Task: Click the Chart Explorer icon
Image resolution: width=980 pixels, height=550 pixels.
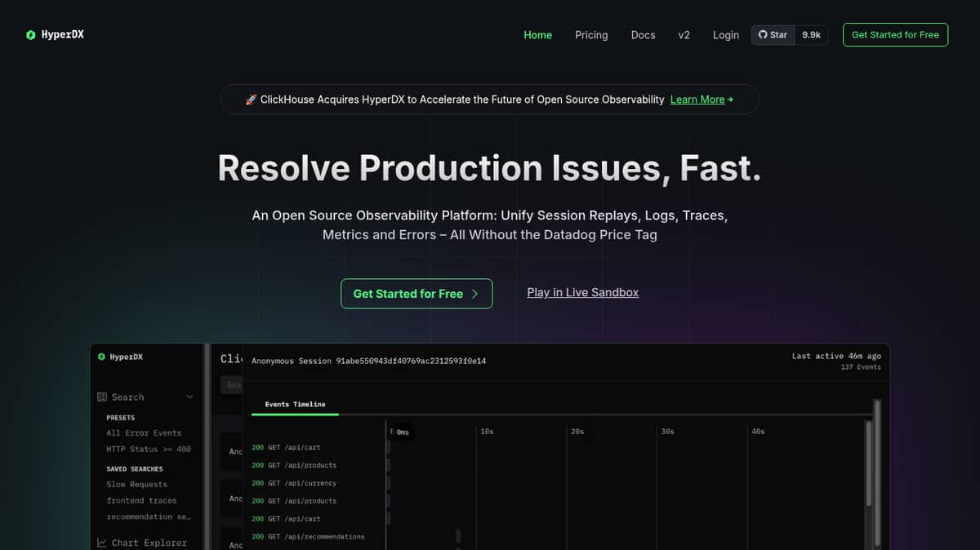Action: pos(102,543)
